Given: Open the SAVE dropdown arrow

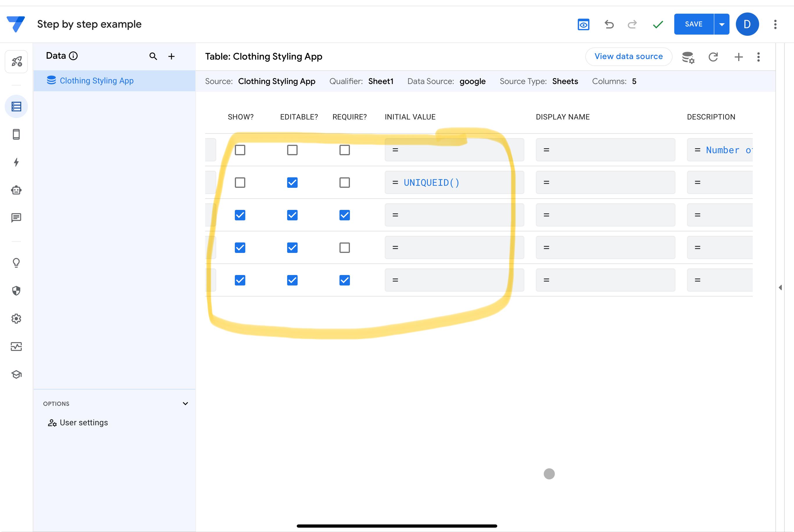Looking at the screenshot, I should point(722,24).
